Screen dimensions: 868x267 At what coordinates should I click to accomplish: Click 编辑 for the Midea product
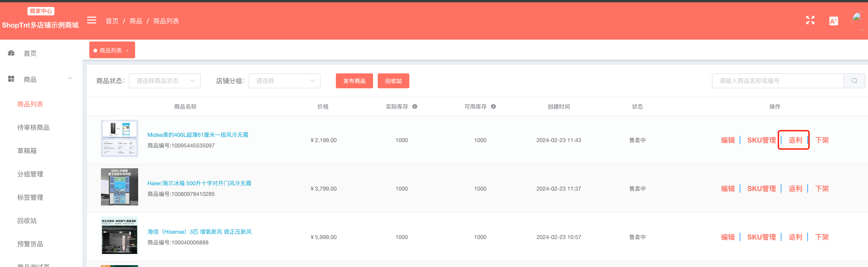click(x=728, y=140)
